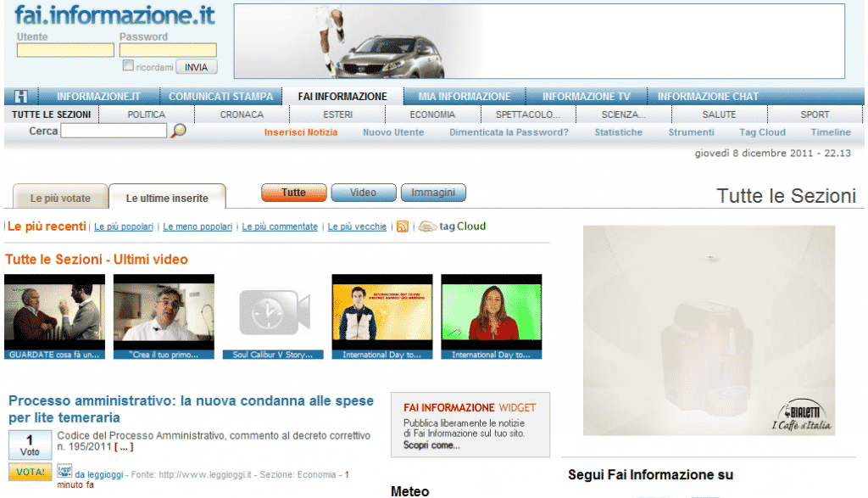The image size is (868, 498).
Task: Click the INVIA login button
Action: point(197,67)
